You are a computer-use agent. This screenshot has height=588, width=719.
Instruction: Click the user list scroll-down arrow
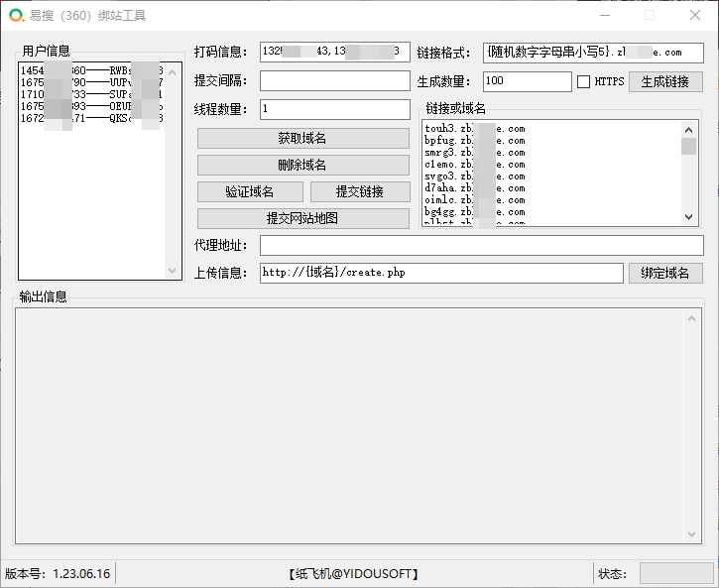(172, 271)
